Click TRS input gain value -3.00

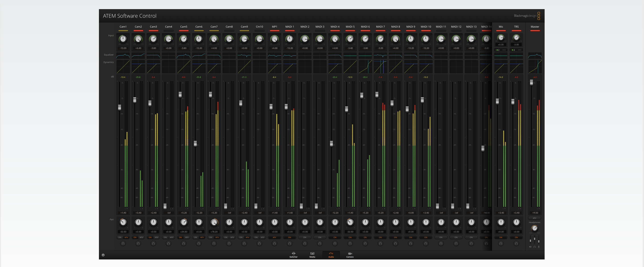click(516, 45)
